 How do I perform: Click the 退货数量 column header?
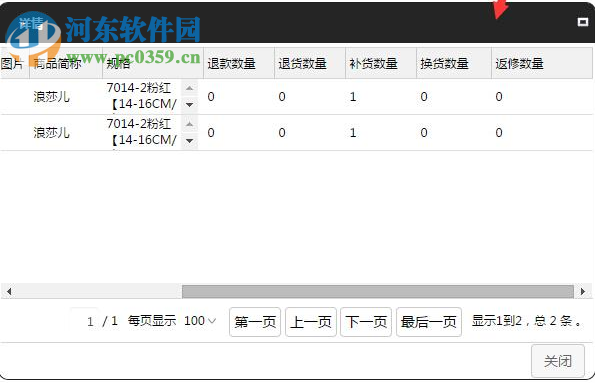coord(310,63)
